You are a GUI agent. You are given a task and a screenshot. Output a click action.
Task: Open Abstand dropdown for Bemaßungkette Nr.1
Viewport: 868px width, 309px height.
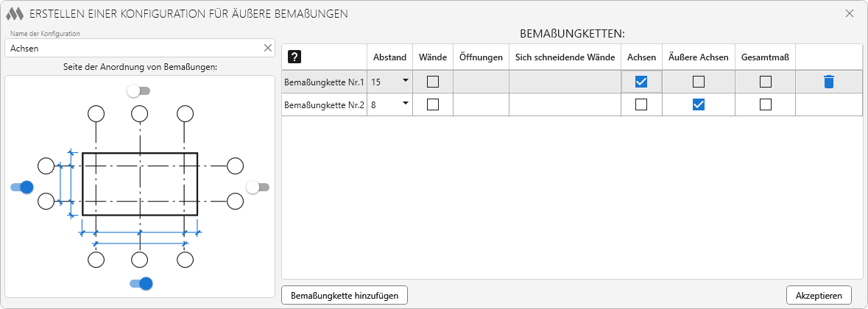[x=405, y=82]
